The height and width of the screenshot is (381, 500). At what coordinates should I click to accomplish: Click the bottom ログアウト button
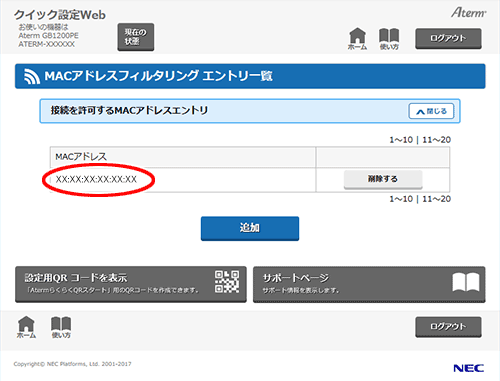[448, 327]
